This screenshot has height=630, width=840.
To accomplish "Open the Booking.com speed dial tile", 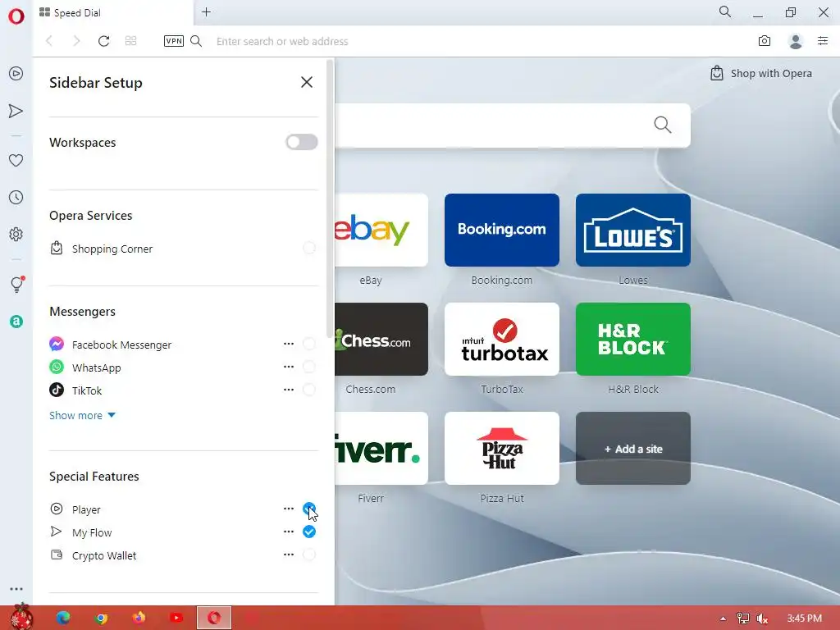I will pyautogui.click(x=502, y=230).
